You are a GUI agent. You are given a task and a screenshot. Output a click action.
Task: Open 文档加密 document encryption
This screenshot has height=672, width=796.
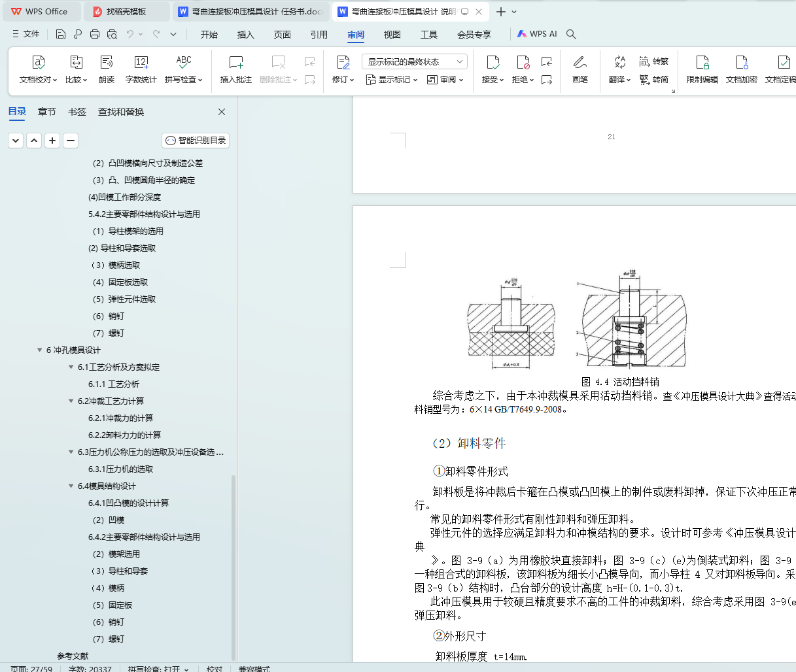pyautogui.click(x=741, y=69)
